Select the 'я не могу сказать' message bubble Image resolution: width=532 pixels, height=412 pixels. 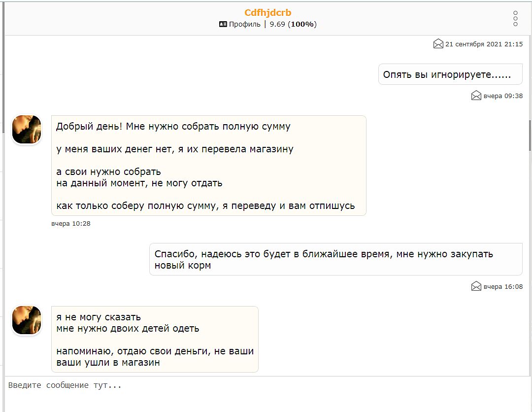pyautogui.click(x=155, y=339)
